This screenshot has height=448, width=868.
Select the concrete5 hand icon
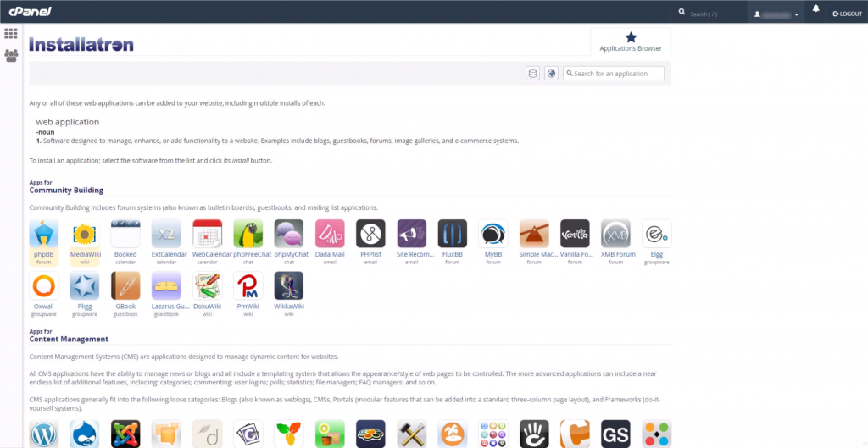point(534,434)
